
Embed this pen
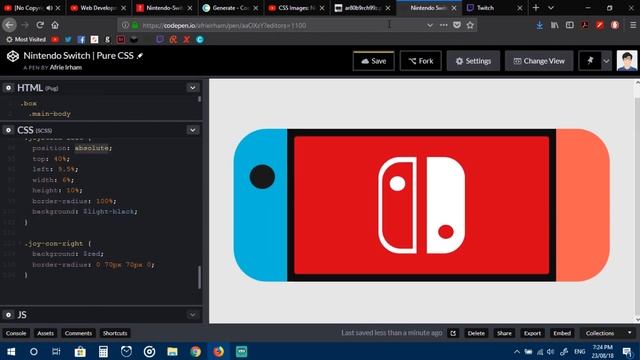point(562,333)
